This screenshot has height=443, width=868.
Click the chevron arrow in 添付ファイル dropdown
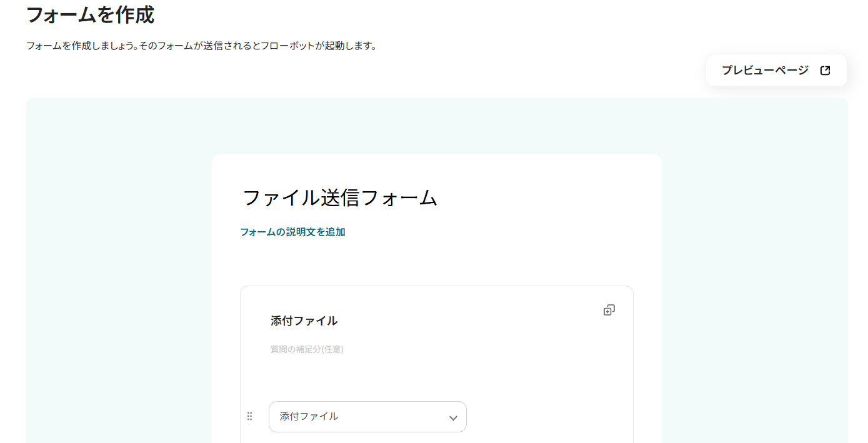pyautogui.click(x=453, y=417)
